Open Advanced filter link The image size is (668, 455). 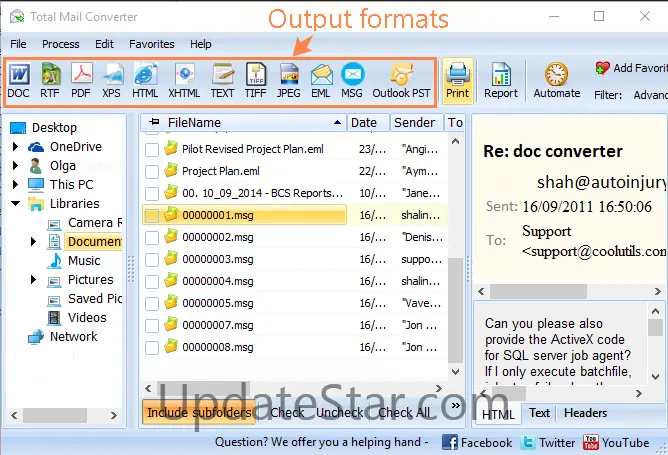pos(650,95)
